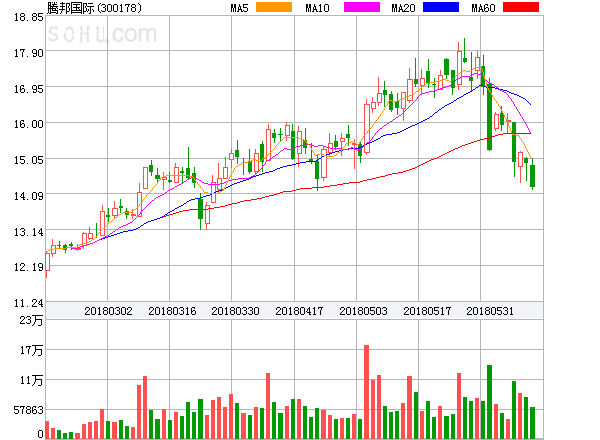Click the blue MA20 legend swatch
This screenshot has height=440, width=600.
point(441,7)
